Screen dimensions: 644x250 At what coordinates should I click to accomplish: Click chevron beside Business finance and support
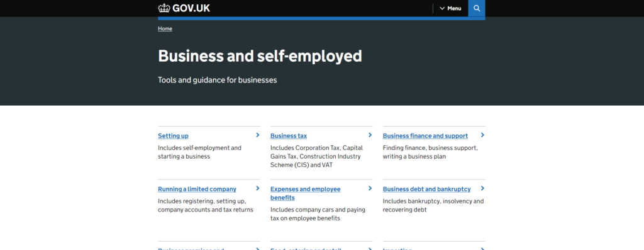pyautogui.click(x=482, y=135)
